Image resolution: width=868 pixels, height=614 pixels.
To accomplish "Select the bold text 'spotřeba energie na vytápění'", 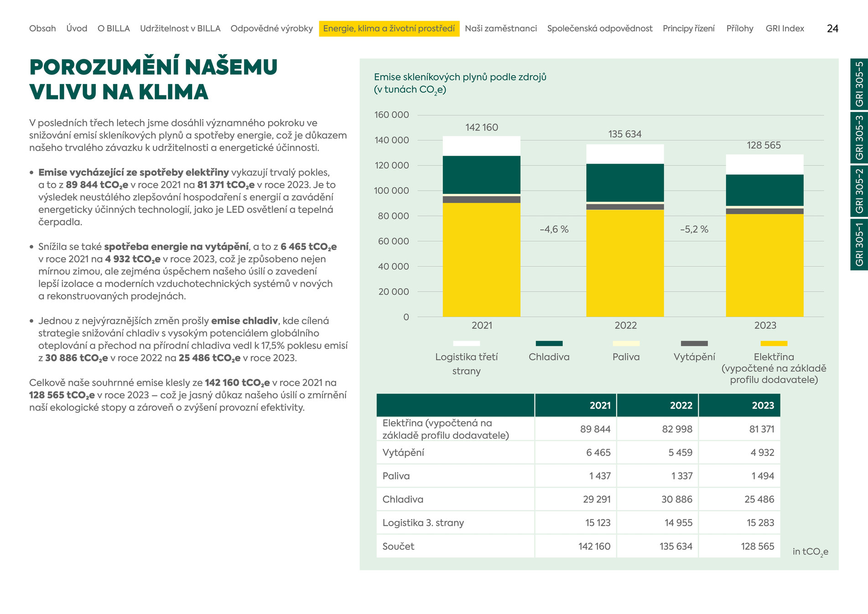I will tap(177, 247).
